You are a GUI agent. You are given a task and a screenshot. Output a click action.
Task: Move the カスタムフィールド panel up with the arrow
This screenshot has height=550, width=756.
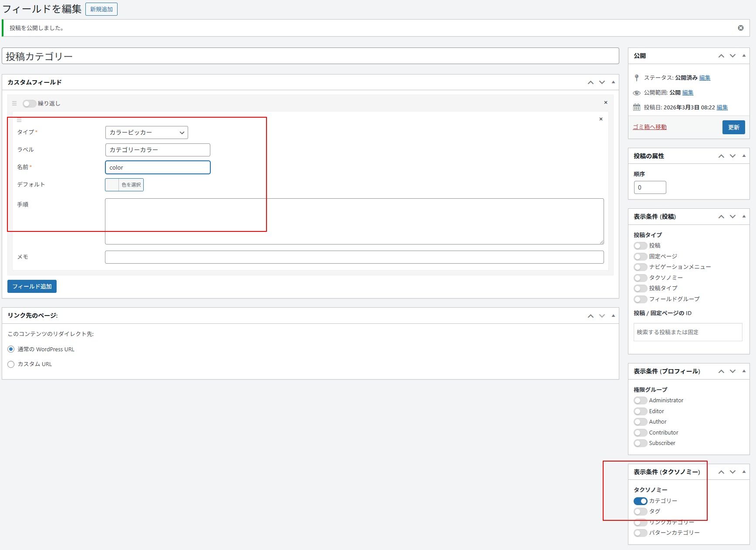point(590,82)
